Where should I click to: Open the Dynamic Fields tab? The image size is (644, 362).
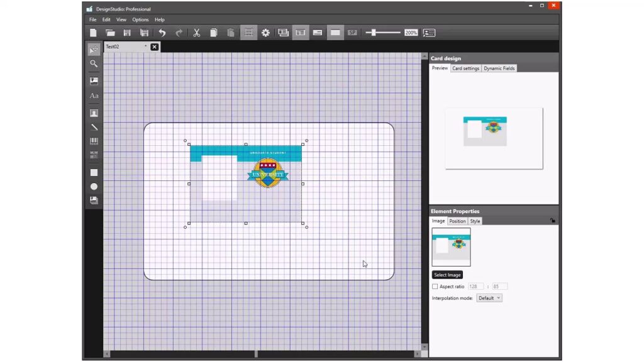click(499, 69)
